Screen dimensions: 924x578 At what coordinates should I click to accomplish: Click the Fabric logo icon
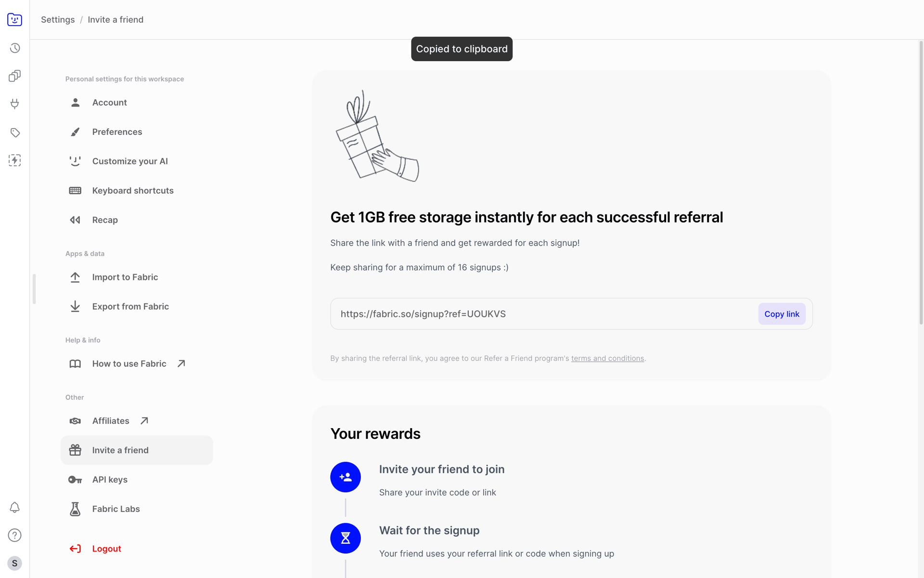pos(14,19)
